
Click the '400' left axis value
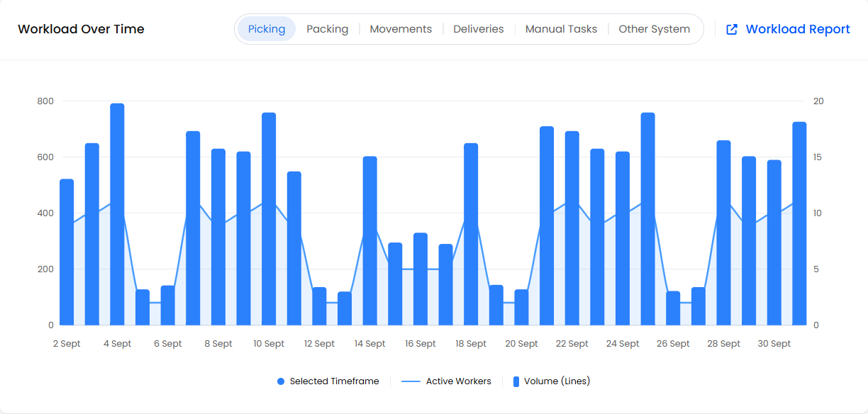coord(45,213)
